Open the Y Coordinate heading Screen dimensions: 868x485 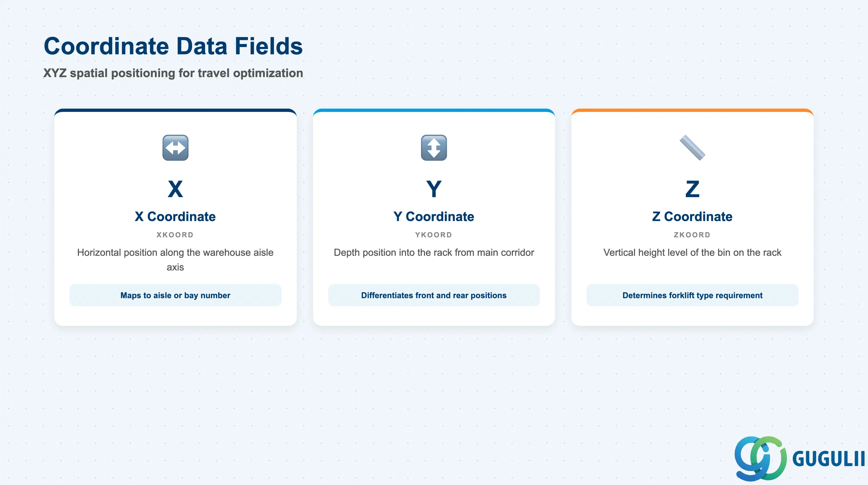point(434,216)
